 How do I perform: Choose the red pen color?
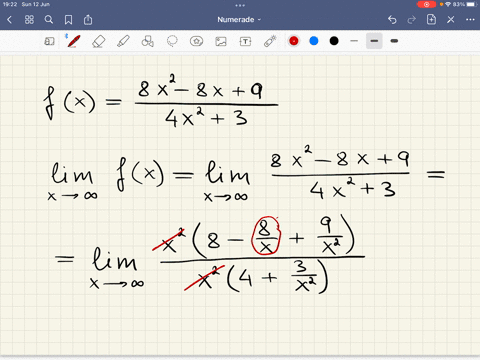coord(294,41)
